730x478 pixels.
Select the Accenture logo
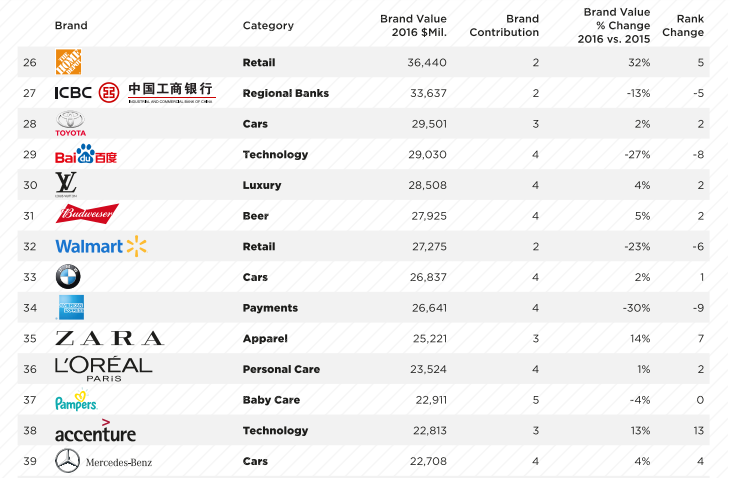coord(95,431)
